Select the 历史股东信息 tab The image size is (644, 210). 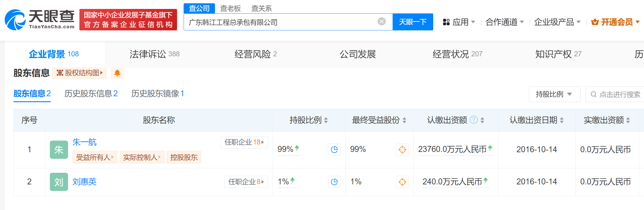pos(91,94)
